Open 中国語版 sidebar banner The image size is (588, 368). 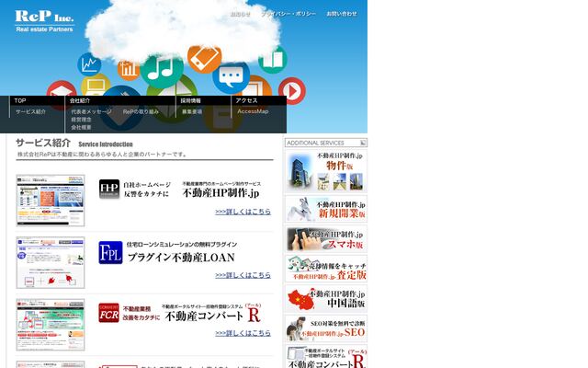326,299
